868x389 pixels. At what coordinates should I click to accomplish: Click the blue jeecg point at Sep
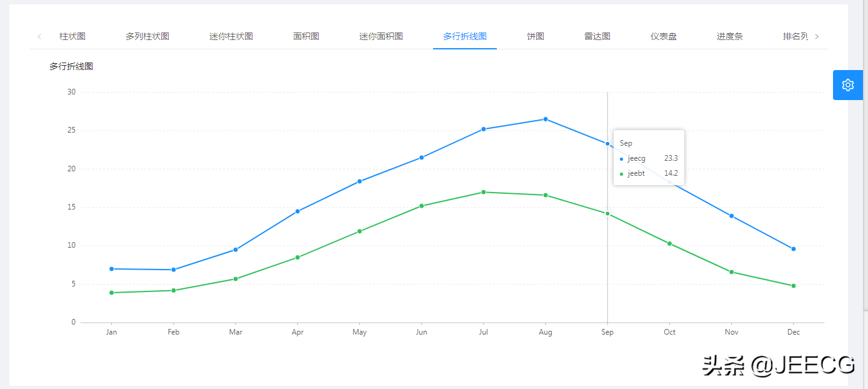607,144
